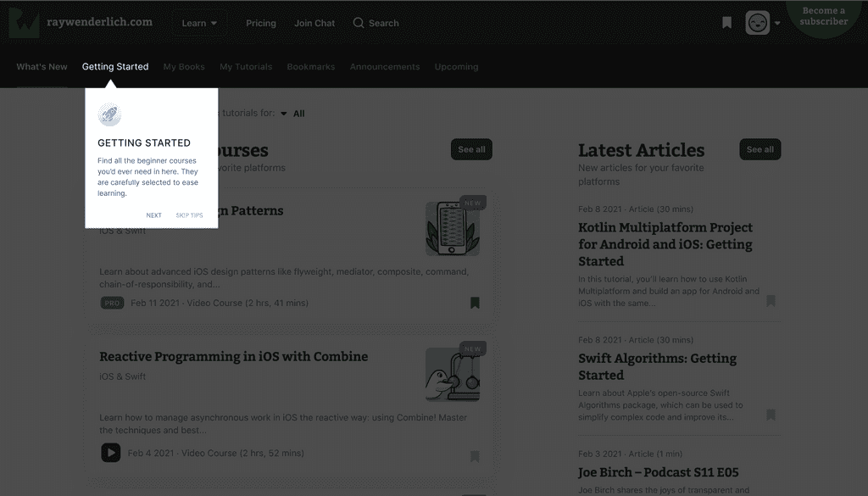Click the PRO badge on the Feb 11 course

(112, 303)
